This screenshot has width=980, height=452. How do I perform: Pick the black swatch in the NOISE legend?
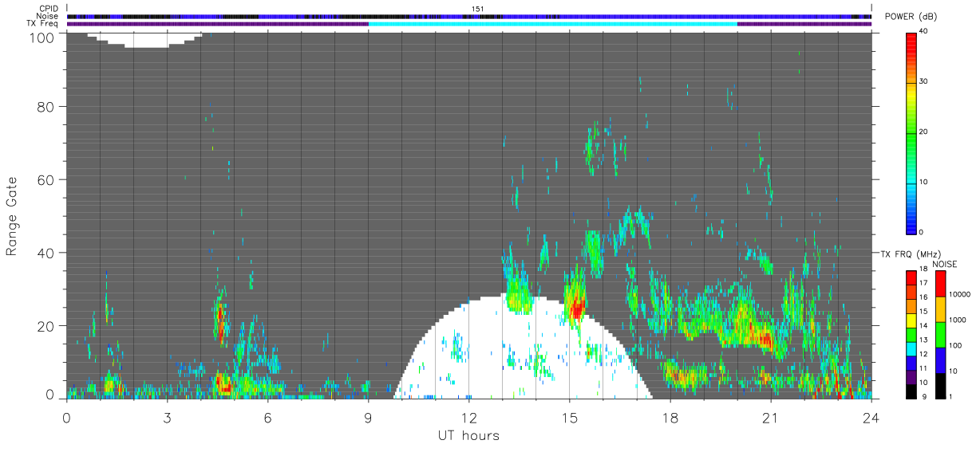(939, 386)
